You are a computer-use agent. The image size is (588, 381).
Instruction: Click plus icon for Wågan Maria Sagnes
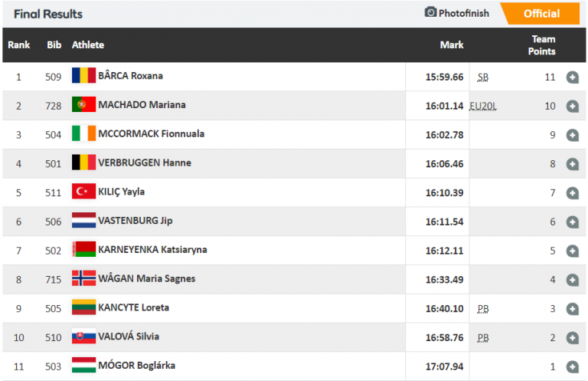572,280
